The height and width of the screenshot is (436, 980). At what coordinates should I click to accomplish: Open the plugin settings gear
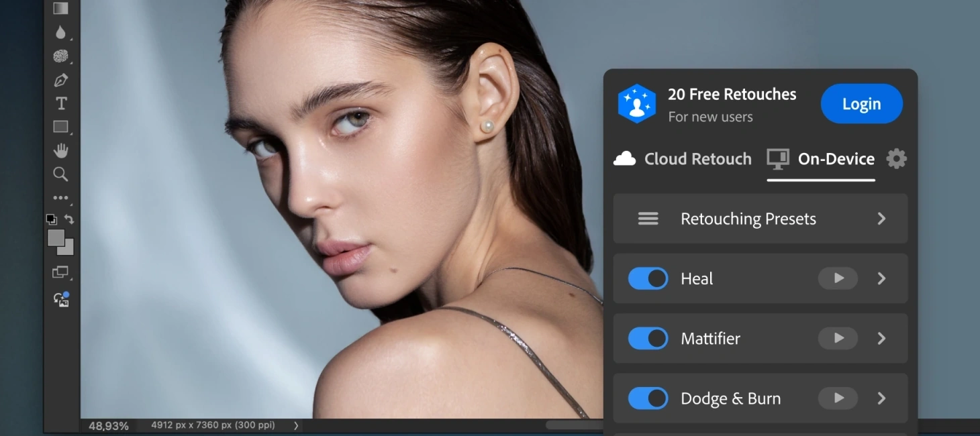click(896, 159)
